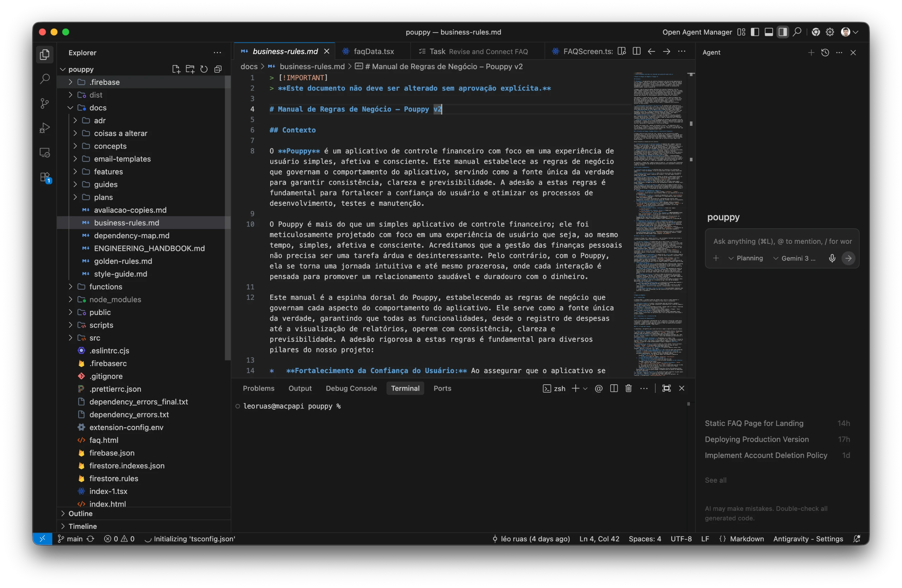Toggle the primary side bar visibility

point(755,32)
